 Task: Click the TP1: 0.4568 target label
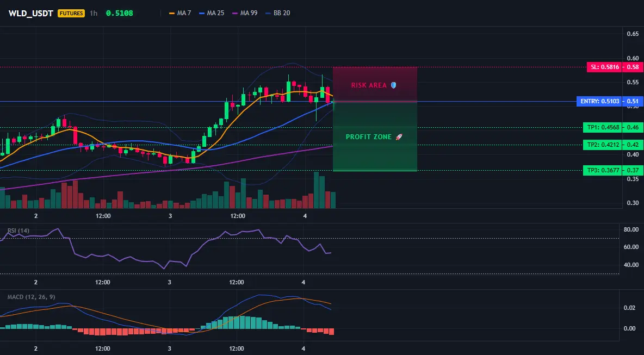coord(603,128)
